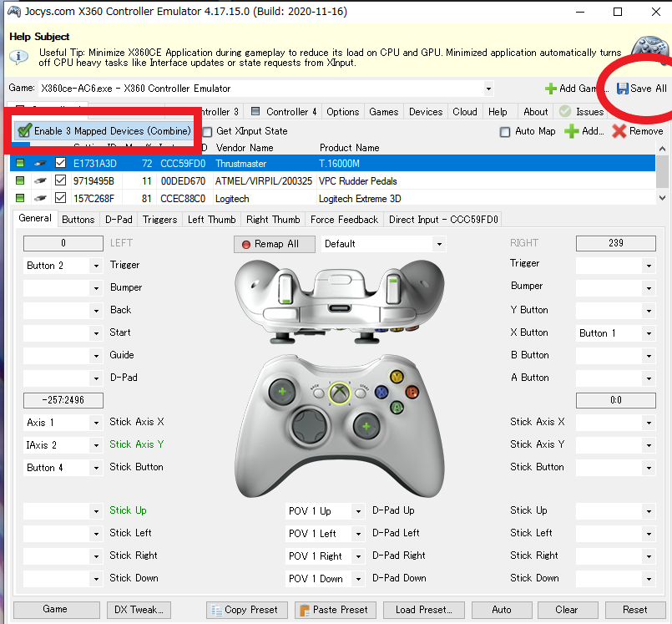Click the Save All floppy disk icon
This screenshot has height=624, width=672.
622,89
